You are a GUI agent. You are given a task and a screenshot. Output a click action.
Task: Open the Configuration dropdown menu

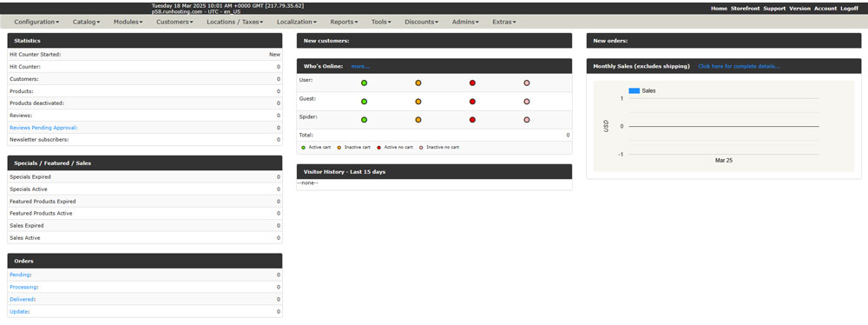[x=36, y=23]
